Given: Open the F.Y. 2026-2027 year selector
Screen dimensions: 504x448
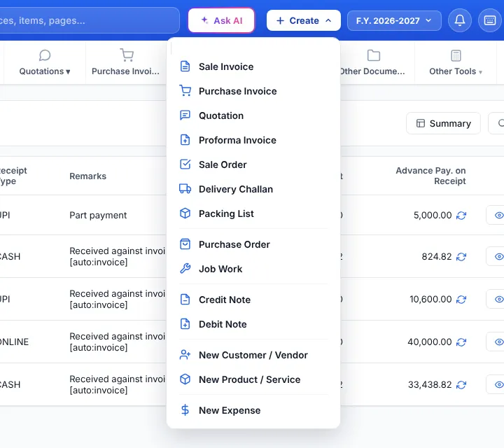Looking at the screenshot, I should (394, 20).
